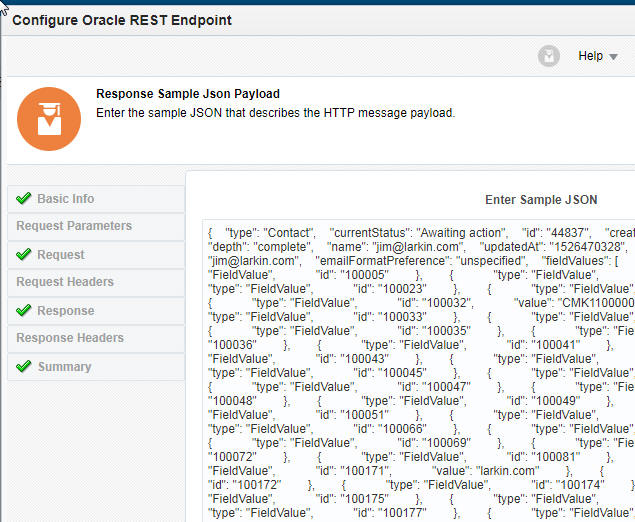The image size is (635, 522).
Task: Click the green checkmark next to Request
Action: 23,254
